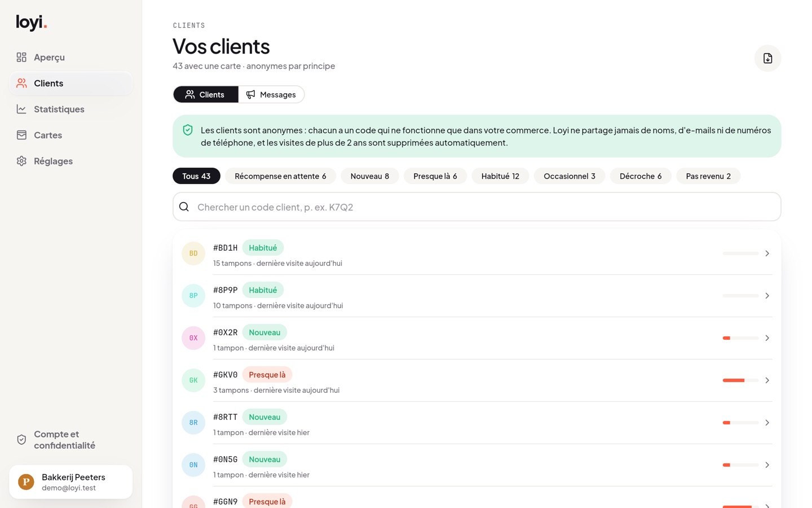Focus the client code search field

click(476, 207)
